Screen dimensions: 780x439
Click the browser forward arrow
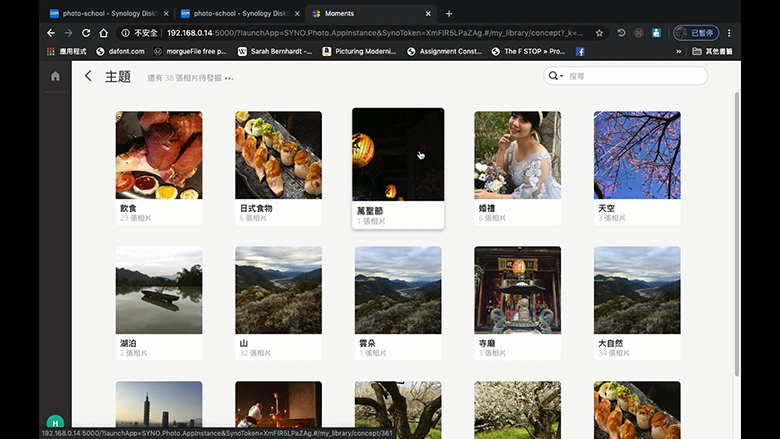coord(68,33)
